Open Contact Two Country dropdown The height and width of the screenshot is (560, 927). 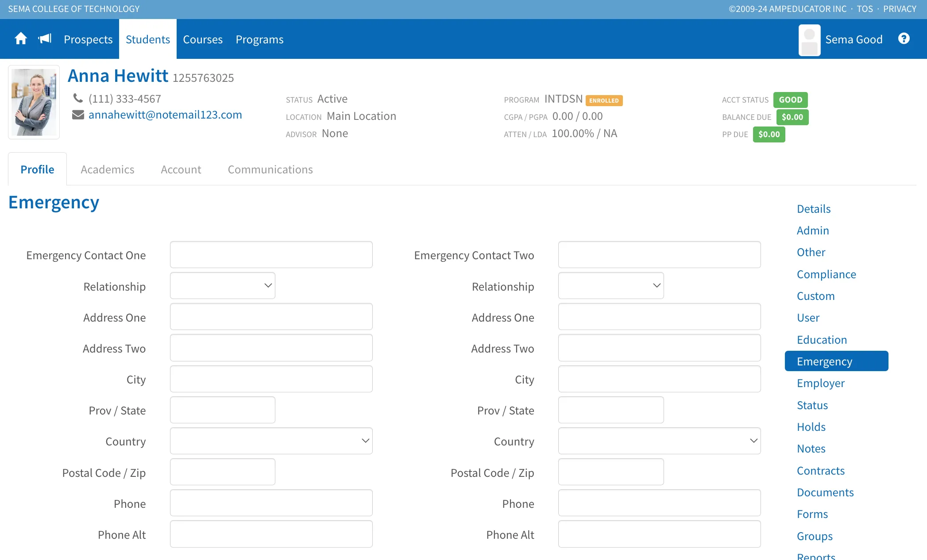point(660,441)
